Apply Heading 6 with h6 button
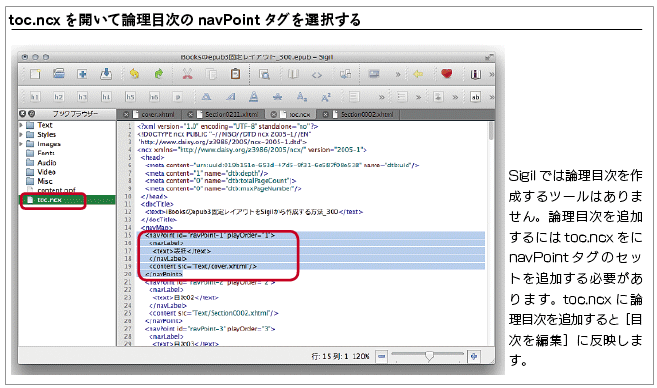The height and width of the screenshot is (388, 657). 154,97
